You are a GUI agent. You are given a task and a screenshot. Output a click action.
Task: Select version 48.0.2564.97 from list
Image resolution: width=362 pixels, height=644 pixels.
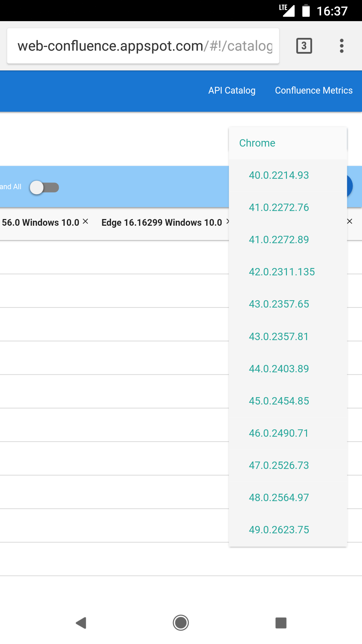288,497
